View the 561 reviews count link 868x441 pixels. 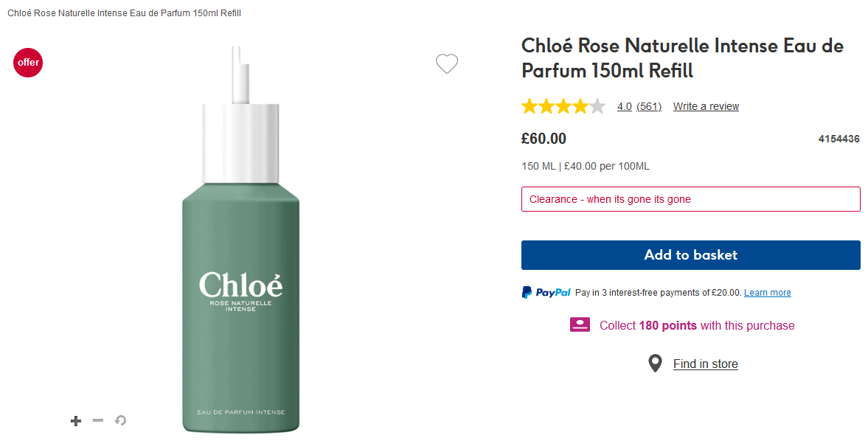click(x=649, y=106)
